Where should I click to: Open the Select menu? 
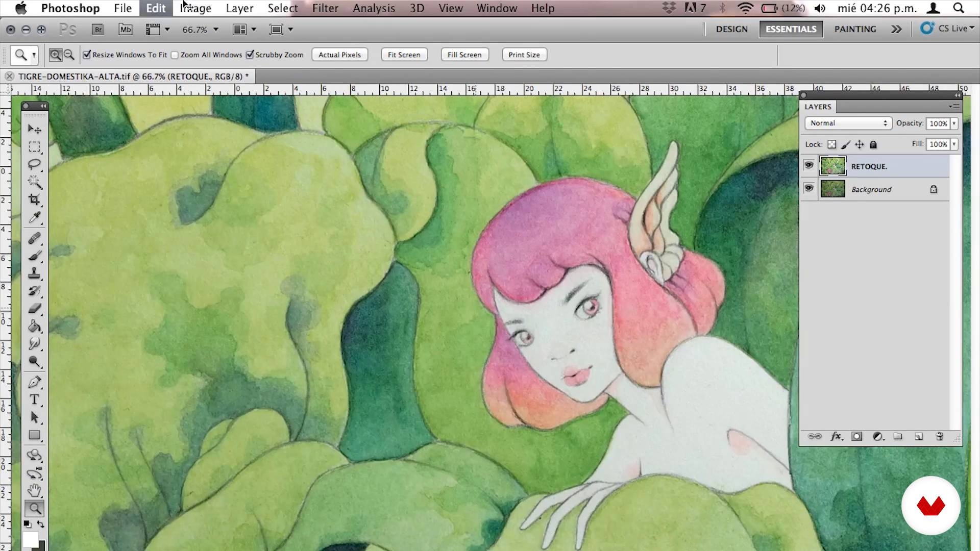(283, 8)
